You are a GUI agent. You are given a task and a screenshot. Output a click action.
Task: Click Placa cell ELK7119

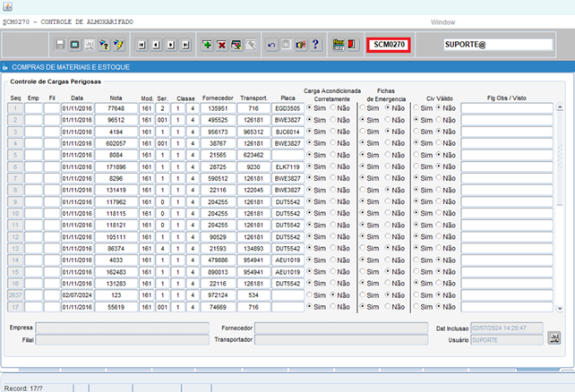287,166
